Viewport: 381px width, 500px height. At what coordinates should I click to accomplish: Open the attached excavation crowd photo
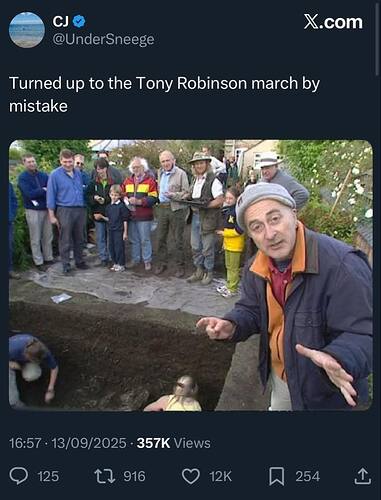191,275
